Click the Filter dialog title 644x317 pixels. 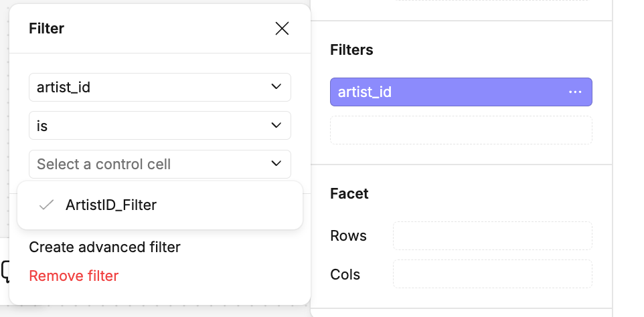tap(47, 28)
